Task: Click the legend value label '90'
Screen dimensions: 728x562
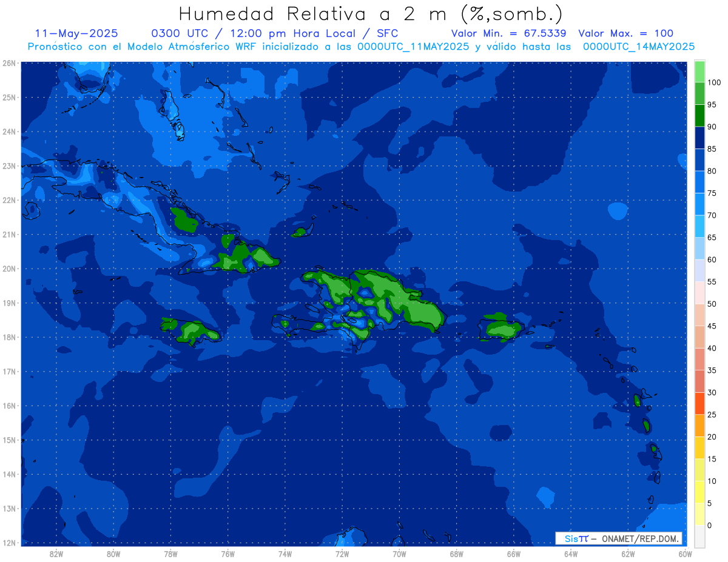Action: (x=712, y=127)
